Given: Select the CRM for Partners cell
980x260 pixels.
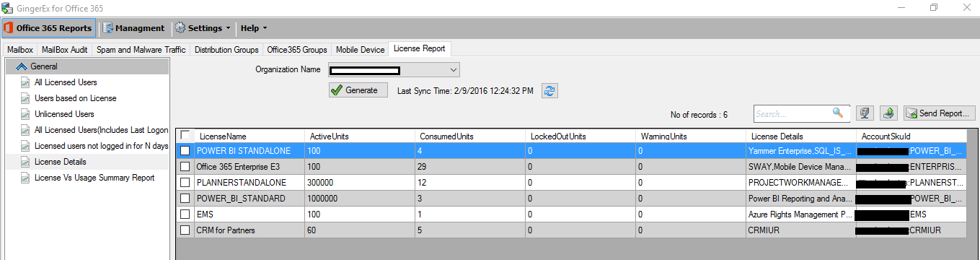Looking at the screenshot, I should pyautogui.click(x=250, y=230).
